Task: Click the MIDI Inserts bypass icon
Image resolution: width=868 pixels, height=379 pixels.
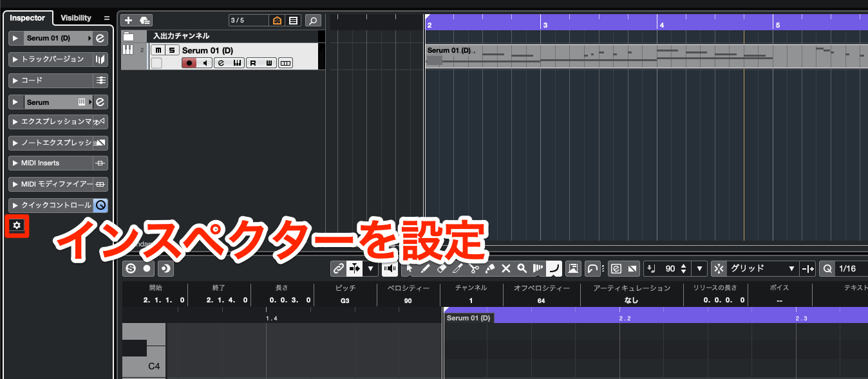Action: coord(100,163)
